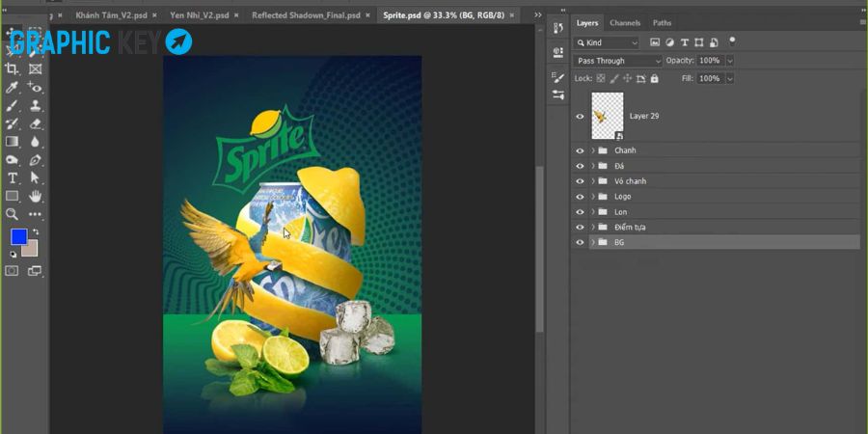Select the Rectangle shape tool
The height and width of the screenshot is (434, 868).
pos(12,196)
